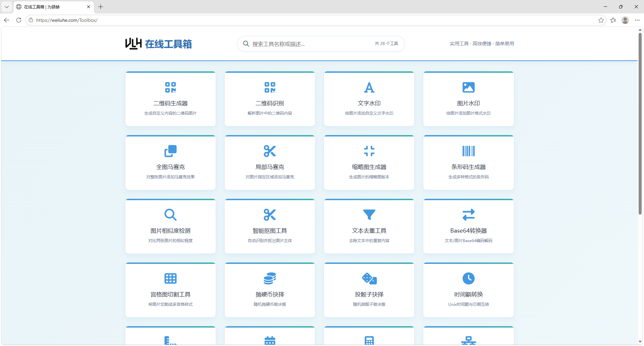This screenshot has height=346, width=644.
Task: Click the 图片水印 picture icon
Action: 468,88
